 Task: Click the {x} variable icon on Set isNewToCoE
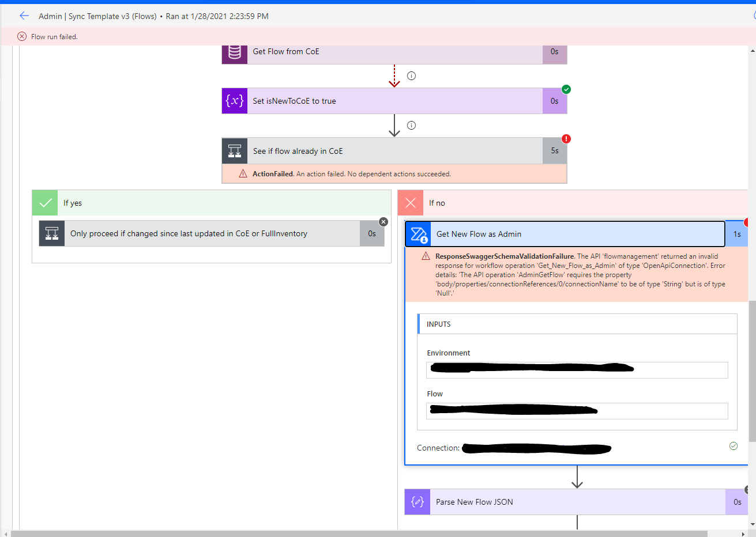click(x=234, y=101)
